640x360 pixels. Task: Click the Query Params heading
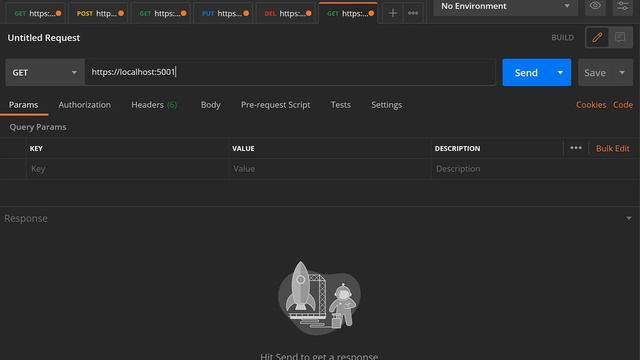38,127
